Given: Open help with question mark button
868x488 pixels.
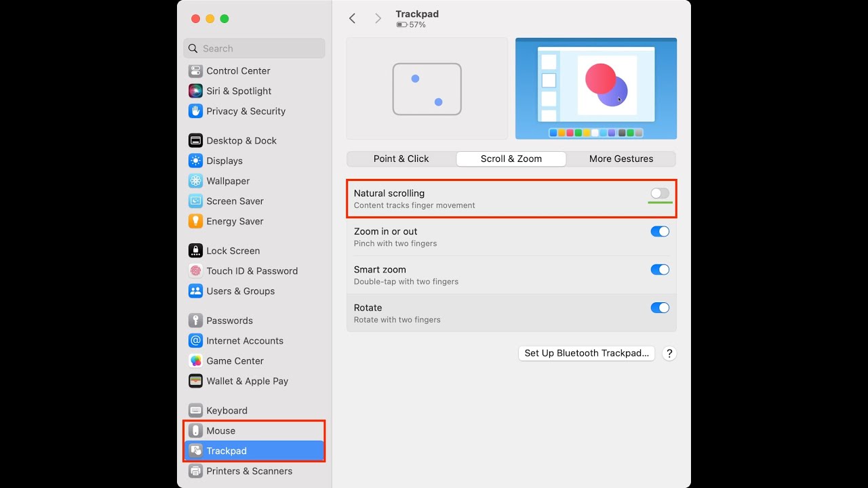Looking at the screenshot, I should point(669,353).
